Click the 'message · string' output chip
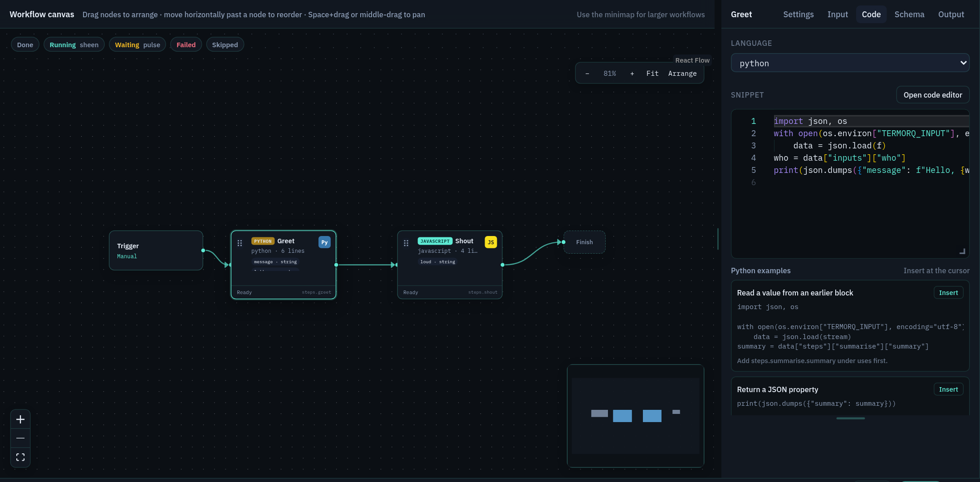The height and width of the screenshot is (482, 980). coord(275,262)
